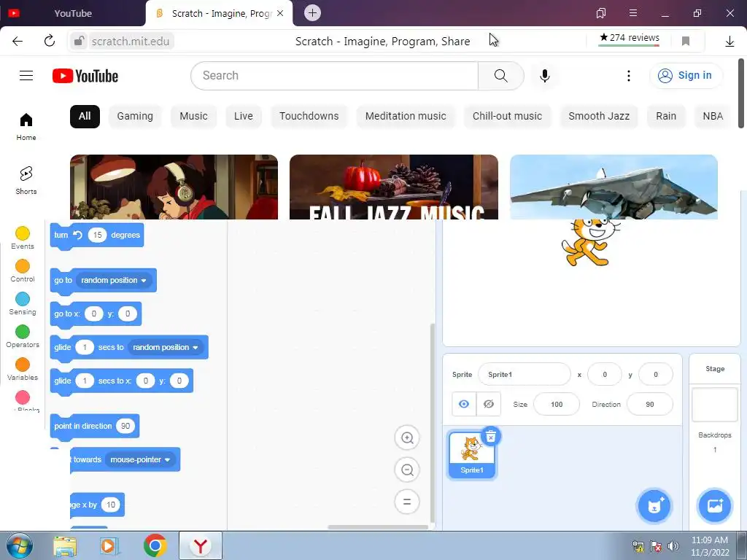The width and height of the screenshot is (747, 560).
Task: Click the Sign in button
Action: [x=685, y=75]
